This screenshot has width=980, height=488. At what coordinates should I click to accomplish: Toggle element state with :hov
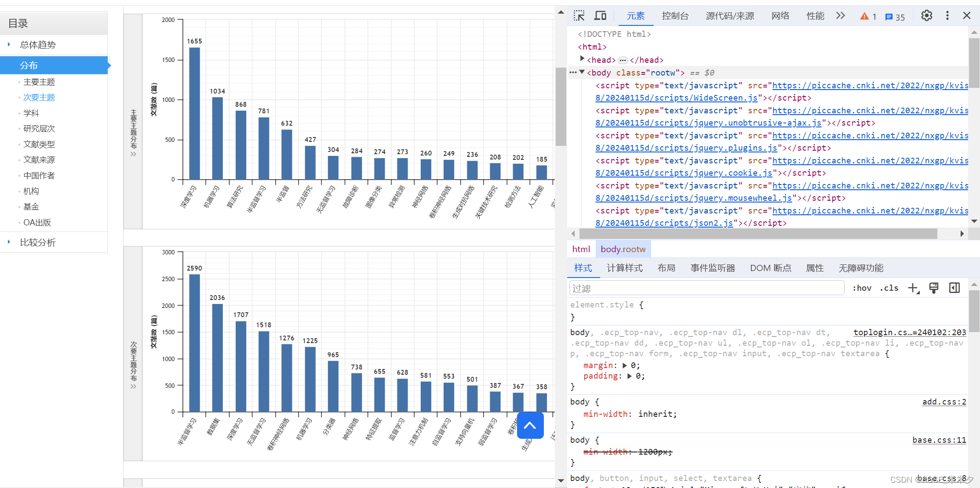[x=862, y=288]
